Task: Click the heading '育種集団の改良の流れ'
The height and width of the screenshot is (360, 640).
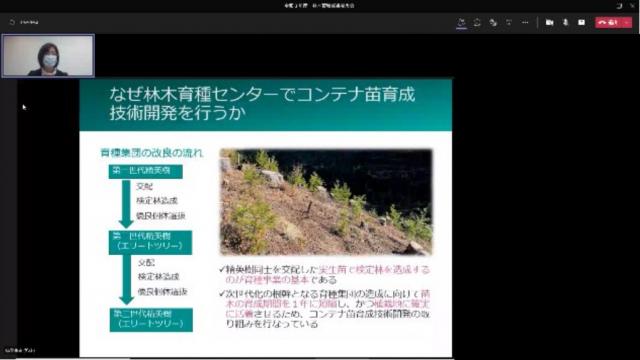Action: coord(151,153)
